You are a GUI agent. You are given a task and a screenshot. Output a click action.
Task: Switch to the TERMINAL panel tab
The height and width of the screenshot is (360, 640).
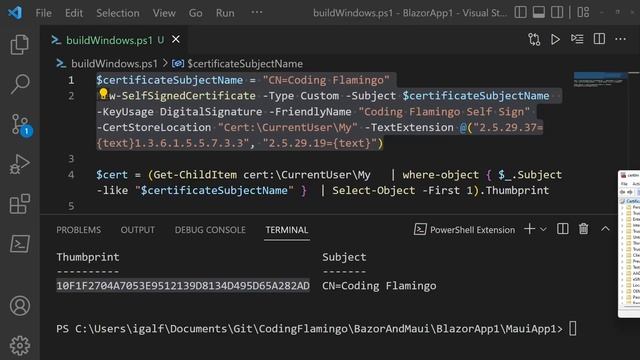pos(287,230)
